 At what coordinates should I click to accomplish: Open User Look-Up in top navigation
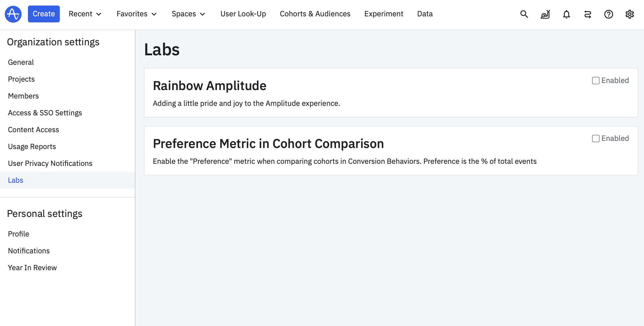coord(243,14)
